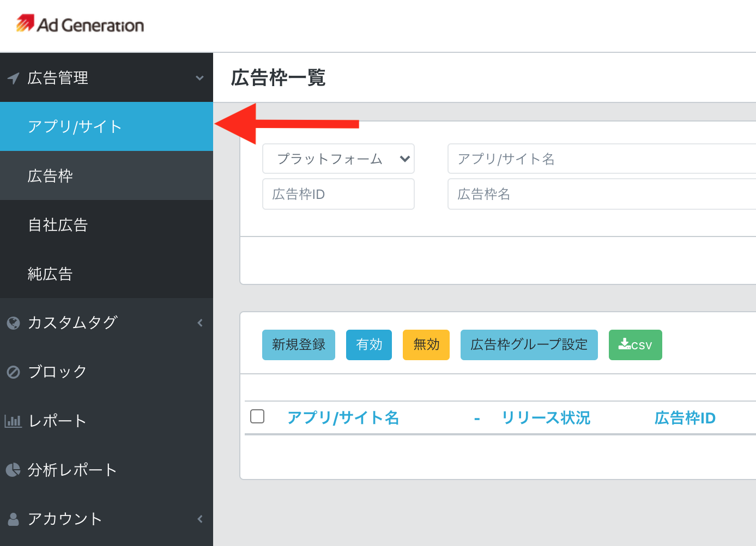
Task: Click the pie chart icon for 分析レポート
Action: [x=13, y=470]
